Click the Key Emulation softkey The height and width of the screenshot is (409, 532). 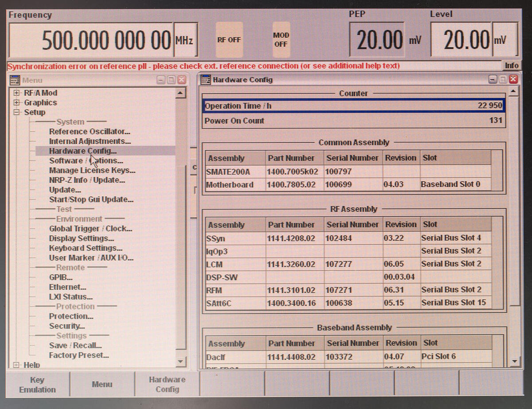click(x=37, y=385)
